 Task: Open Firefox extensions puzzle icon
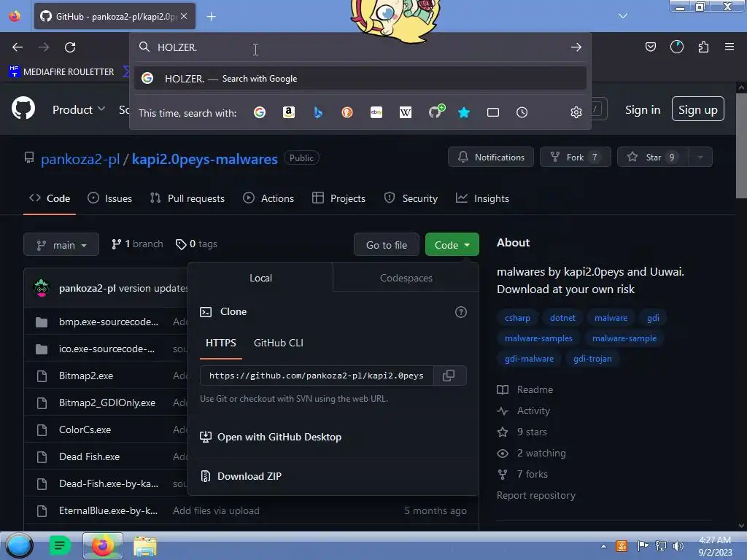click(703, 47)
